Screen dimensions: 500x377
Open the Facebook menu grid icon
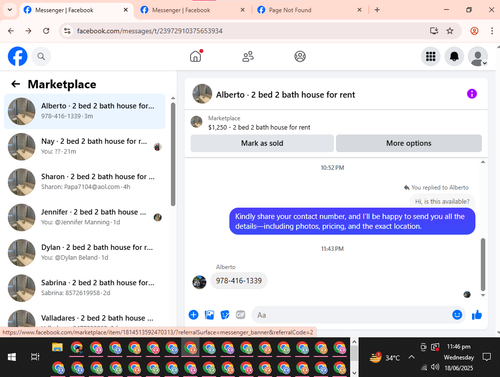coord(430,56)
